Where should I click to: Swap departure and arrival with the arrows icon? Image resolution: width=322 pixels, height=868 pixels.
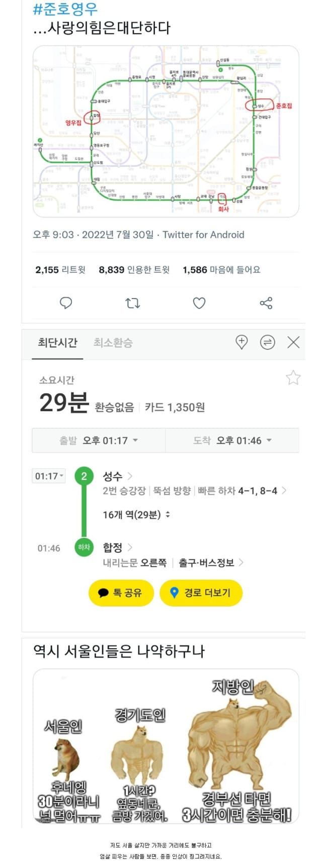(267, 343)
